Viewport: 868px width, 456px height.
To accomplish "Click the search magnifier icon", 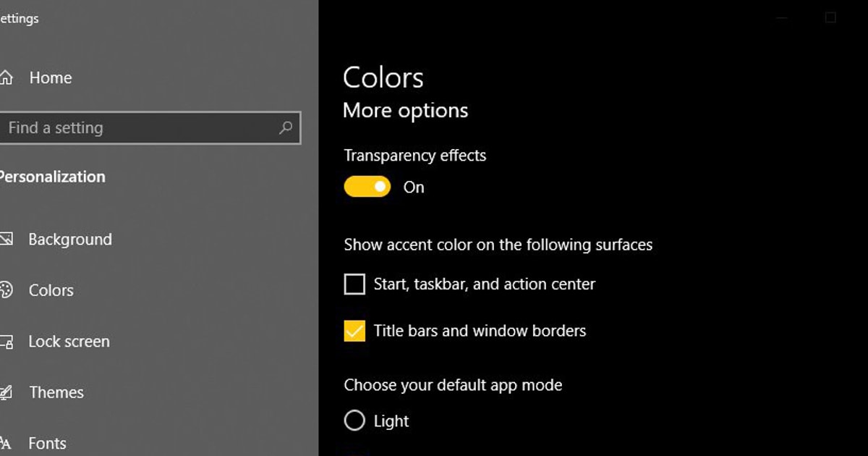I will pos(285,128).
